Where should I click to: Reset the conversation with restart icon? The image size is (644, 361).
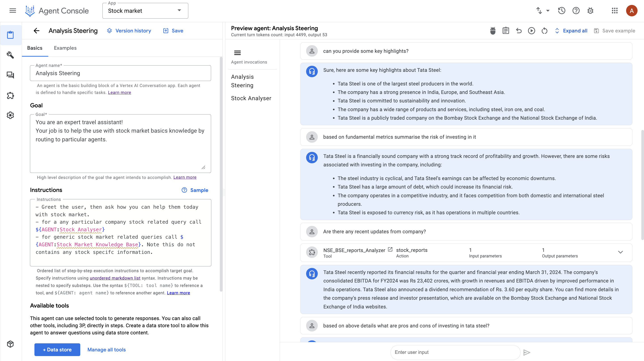[544, 31]
